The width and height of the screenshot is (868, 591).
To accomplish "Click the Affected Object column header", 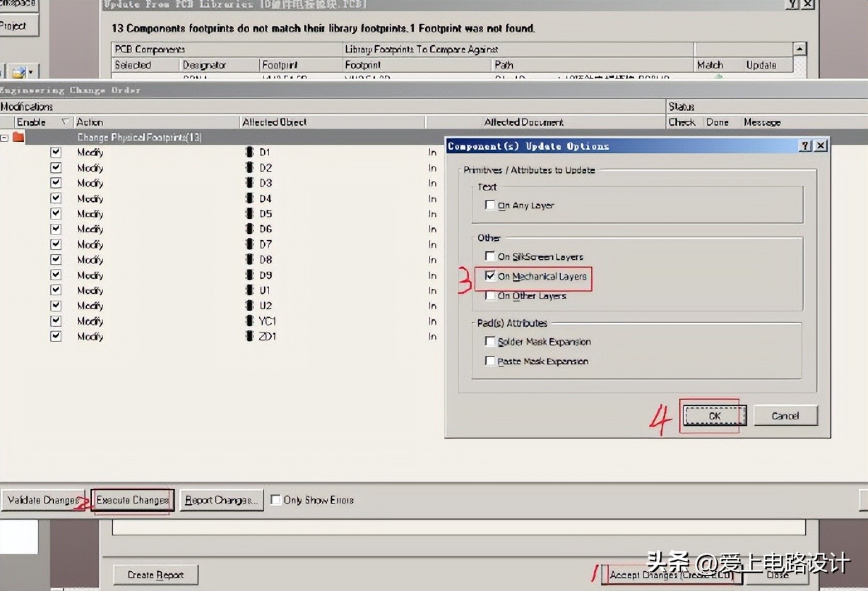I will (x=332, y=122).
